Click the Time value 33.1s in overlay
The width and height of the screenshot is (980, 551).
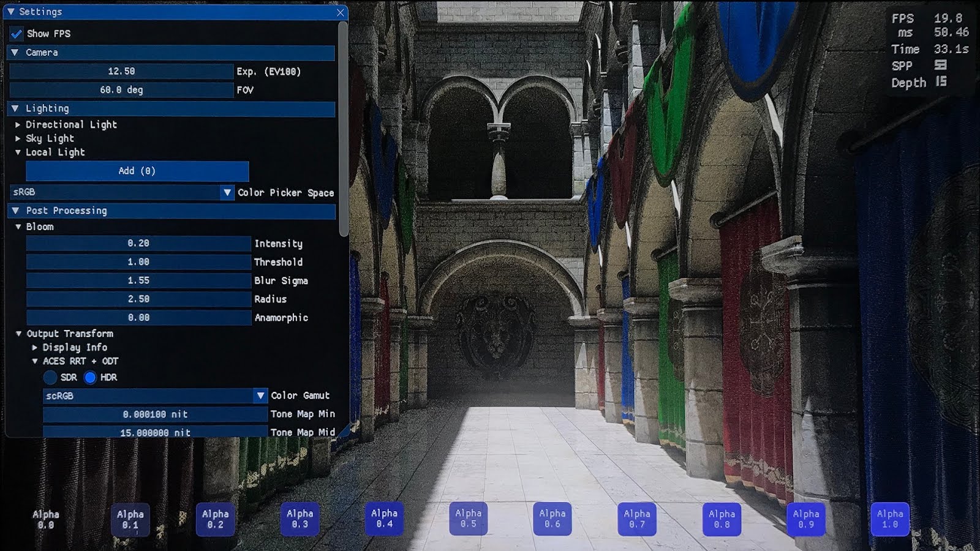(x=951, y=49)
